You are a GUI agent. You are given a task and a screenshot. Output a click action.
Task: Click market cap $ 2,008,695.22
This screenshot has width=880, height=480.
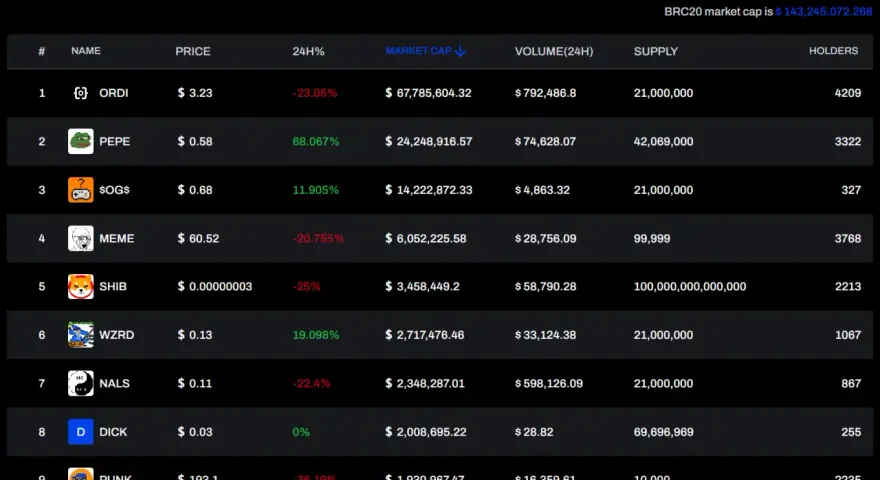[426, 432]
